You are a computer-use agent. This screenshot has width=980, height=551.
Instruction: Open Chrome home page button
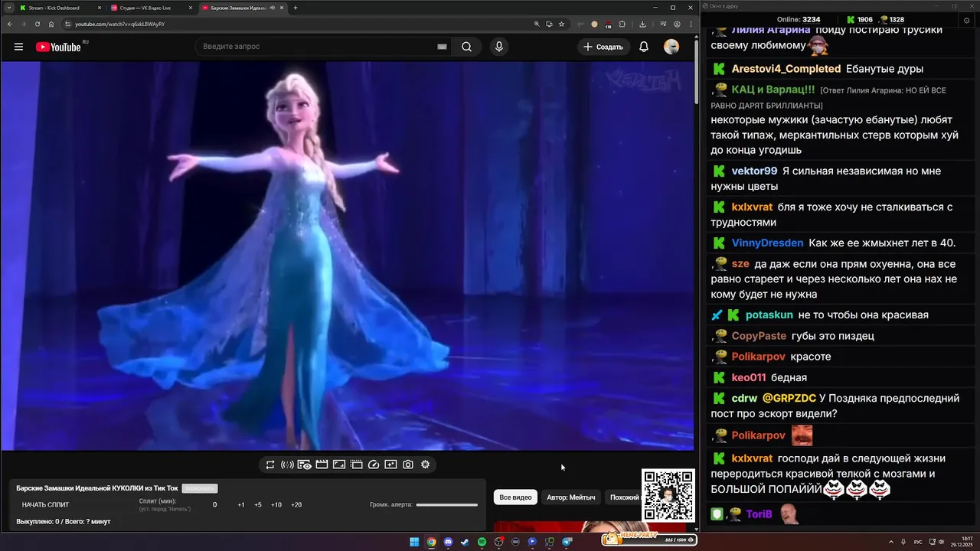pyautogui.click(x=51, y=24)
